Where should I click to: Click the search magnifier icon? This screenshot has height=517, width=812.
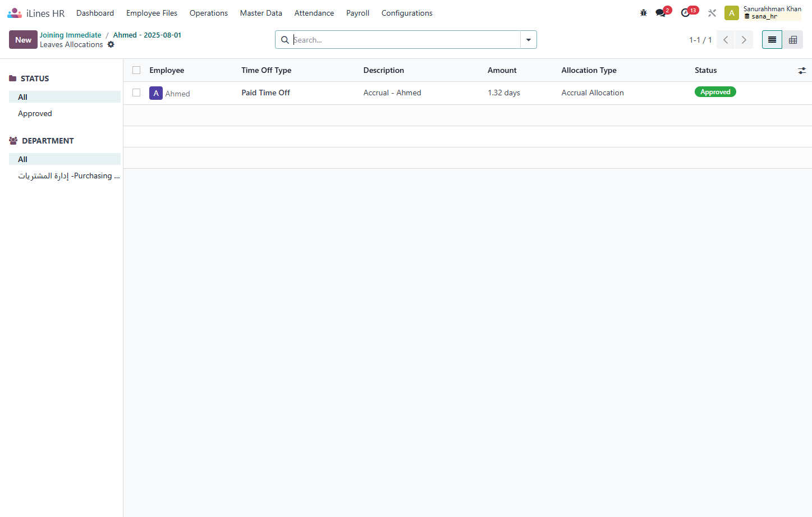pos(285,40)
